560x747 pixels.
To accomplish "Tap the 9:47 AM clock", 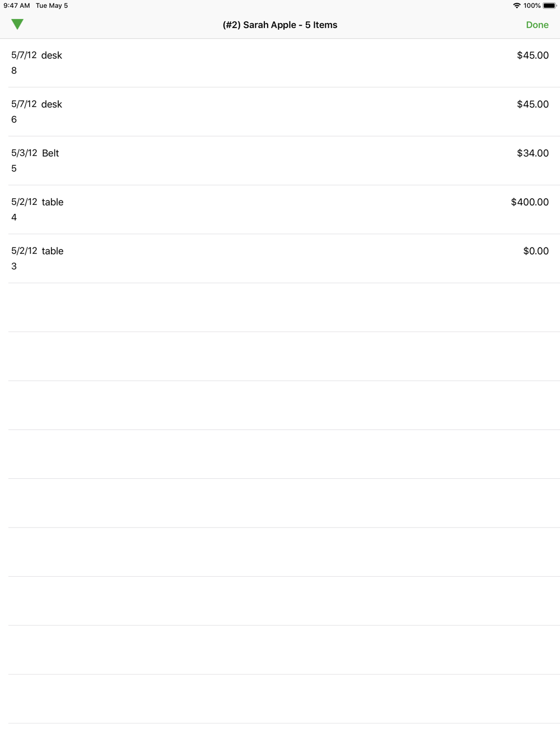I will pos(17,6).
